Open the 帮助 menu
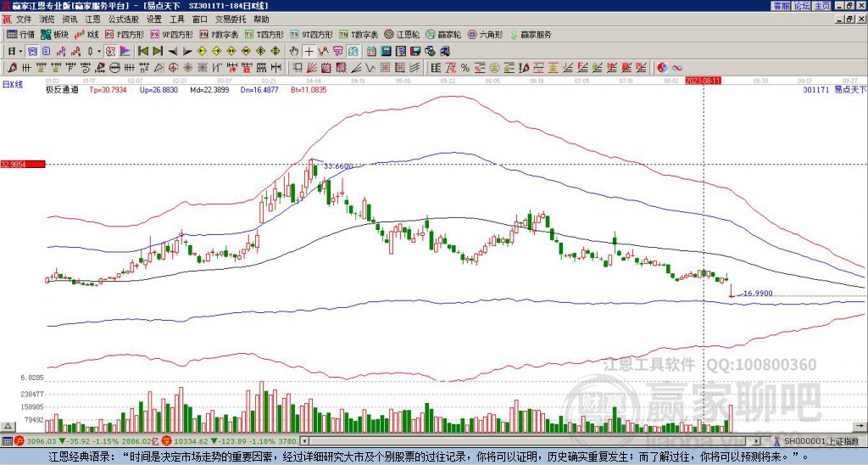This screenshot has height=465, width=868. pos(261,20)
